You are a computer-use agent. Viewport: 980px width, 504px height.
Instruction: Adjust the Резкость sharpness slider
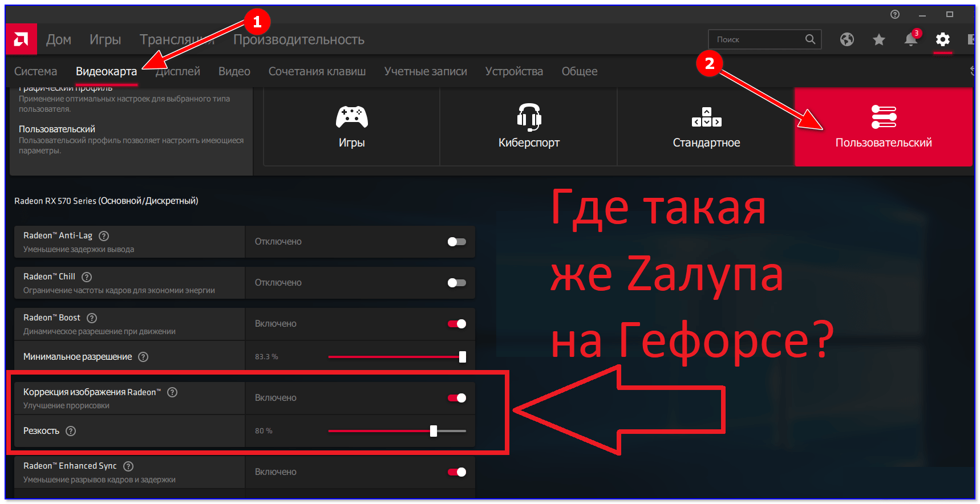pos(397,431)
